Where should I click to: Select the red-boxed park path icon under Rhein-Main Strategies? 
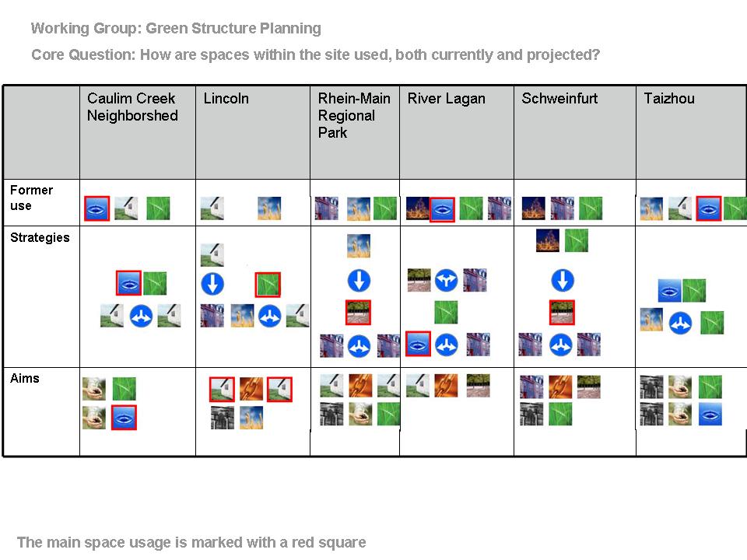358,313
